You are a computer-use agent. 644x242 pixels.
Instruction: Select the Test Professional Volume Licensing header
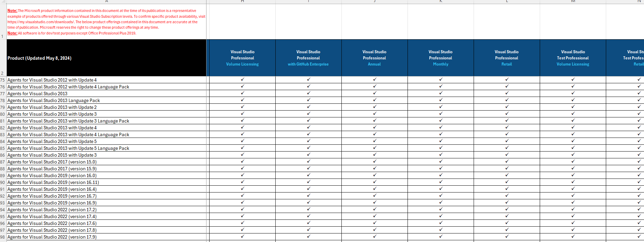point(573,58)
